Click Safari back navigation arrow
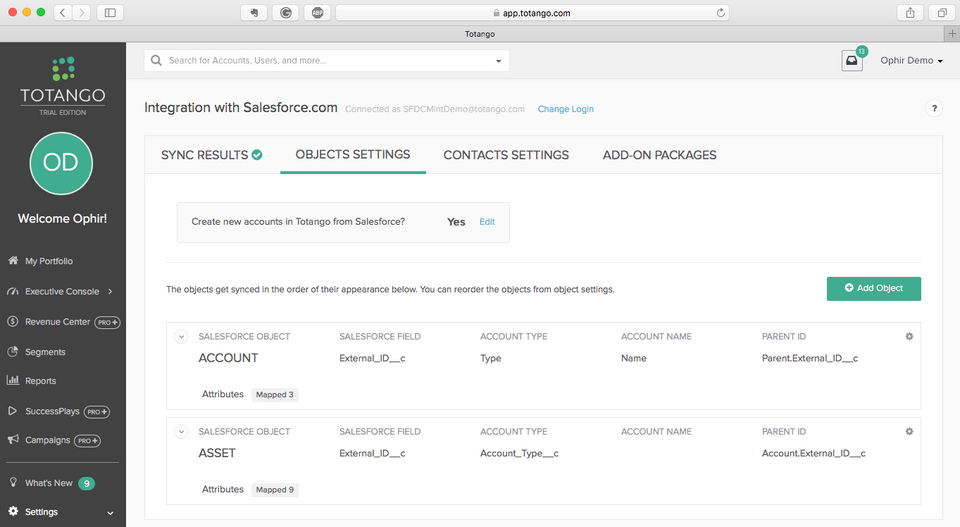Screen dimensions: 960x527 [x=62, y=12]
